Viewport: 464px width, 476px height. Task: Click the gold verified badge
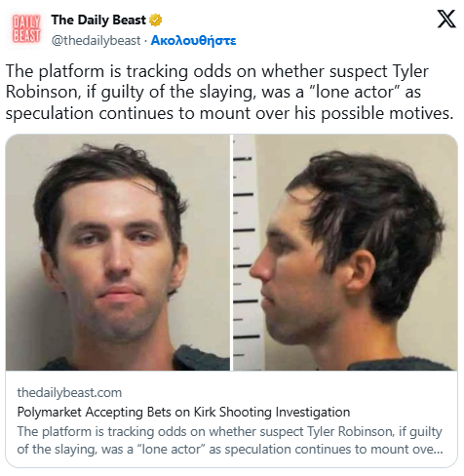point(155,20)
